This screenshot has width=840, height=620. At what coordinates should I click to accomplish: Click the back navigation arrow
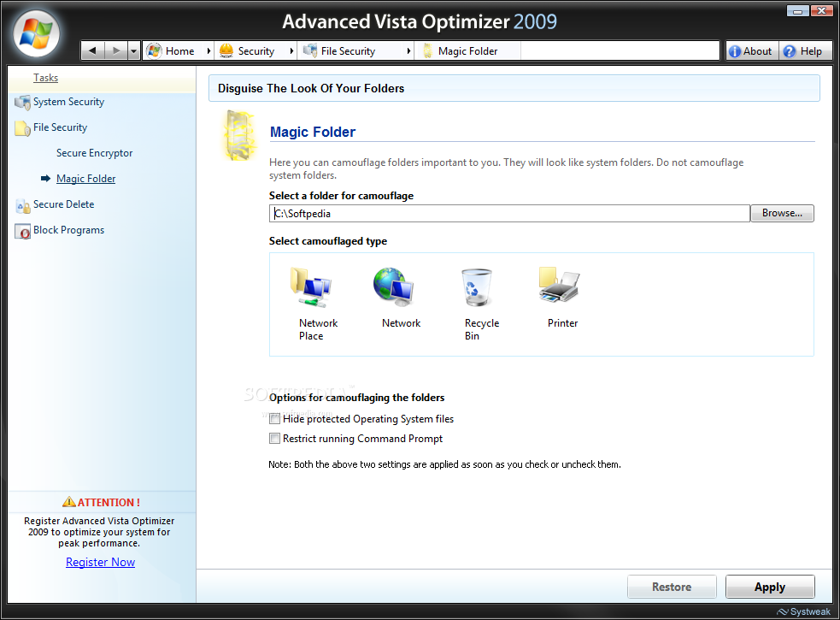(92, 51)
